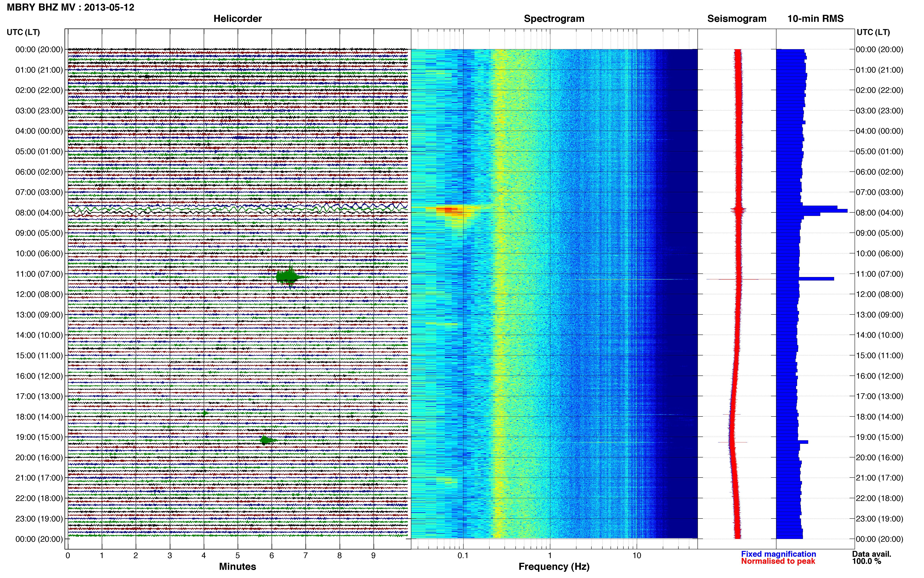
Task: Click the long-period wavy trace near 08:00
Action: 238,209
